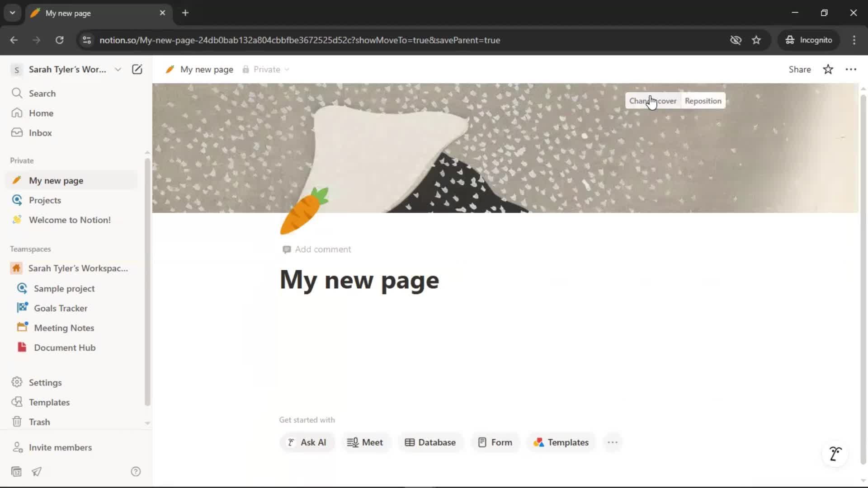868x488 pixels.
Task: Click Change cover button
Action: pyautogui.click(x=653, y=101)
